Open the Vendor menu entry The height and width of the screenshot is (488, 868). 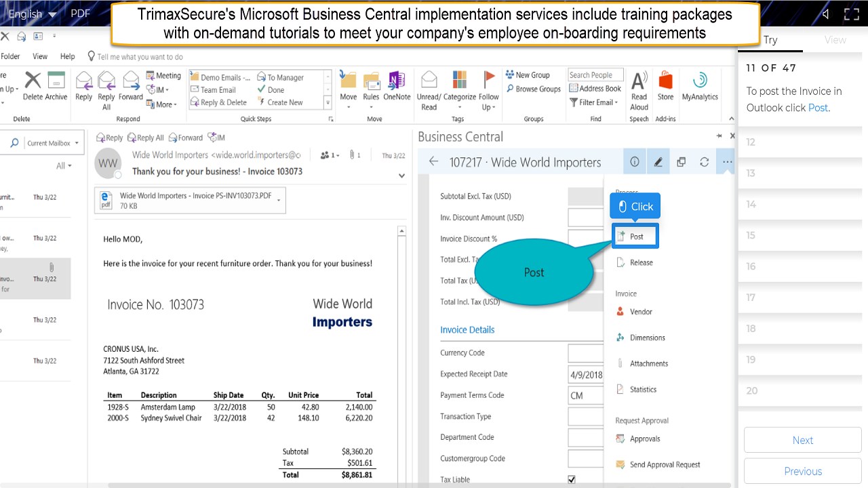point(634,312)
